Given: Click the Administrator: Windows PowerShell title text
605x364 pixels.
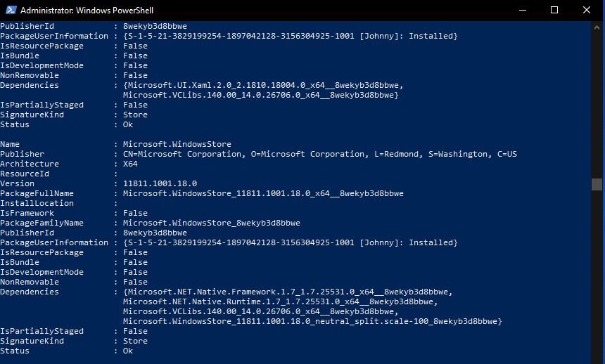Looking at the screenshot, I should pos(87,11).
